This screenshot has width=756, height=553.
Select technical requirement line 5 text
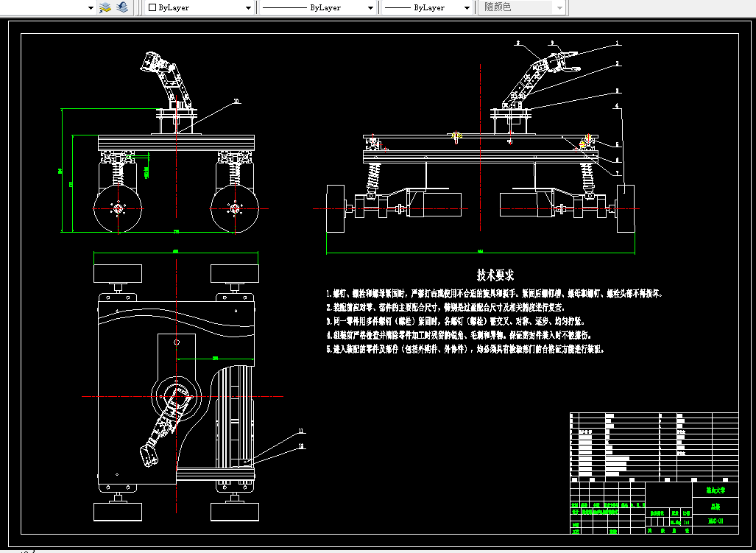(x=465, y=349)
